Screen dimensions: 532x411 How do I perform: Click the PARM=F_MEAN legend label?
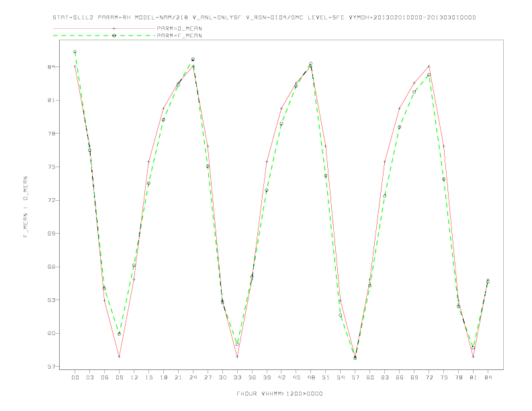coord(179,36)
